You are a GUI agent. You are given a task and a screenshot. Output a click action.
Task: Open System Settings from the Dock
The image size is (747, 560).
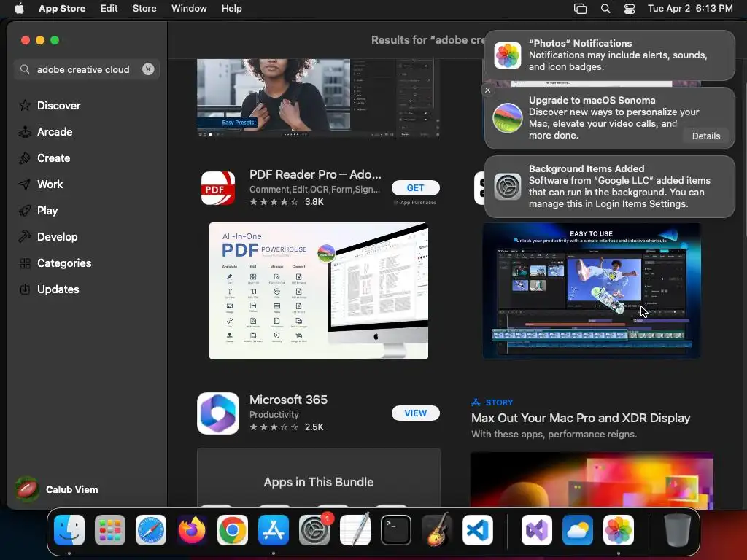coord(314,530)
